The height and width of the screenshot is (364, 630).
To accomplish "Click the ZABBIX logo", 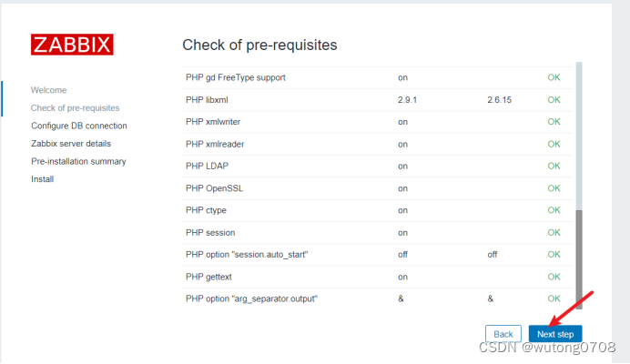I will click(x=72, y=45).
